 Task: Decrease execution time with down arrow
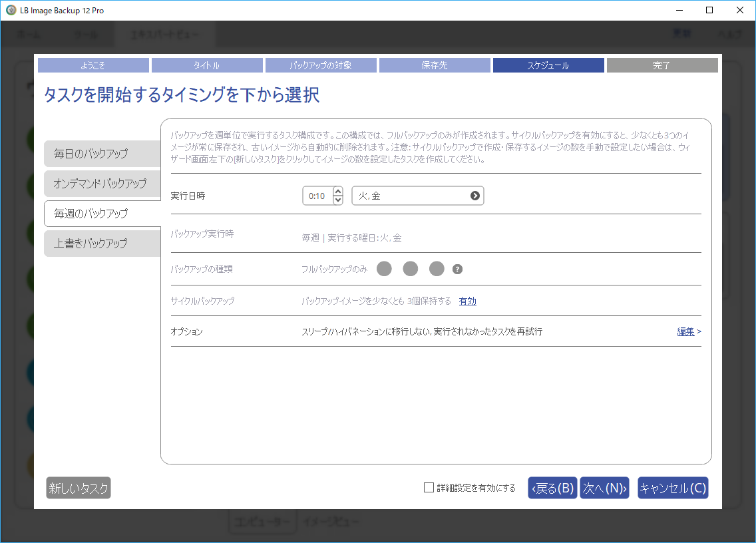[337, 200]
